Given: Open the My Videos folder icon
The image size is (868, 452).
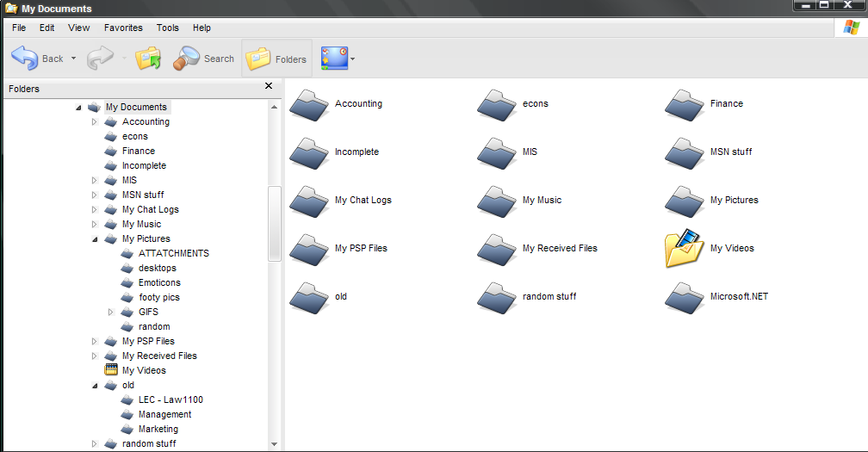Looking at the screenshot, I should tap(685, 249).
